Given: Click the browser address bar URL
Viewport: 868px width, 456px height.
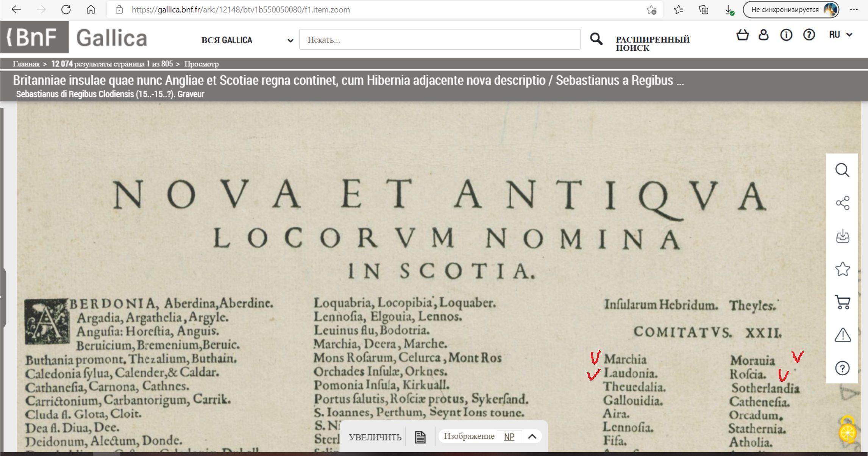Looking at the screenshot, I should tap(241, 9).
